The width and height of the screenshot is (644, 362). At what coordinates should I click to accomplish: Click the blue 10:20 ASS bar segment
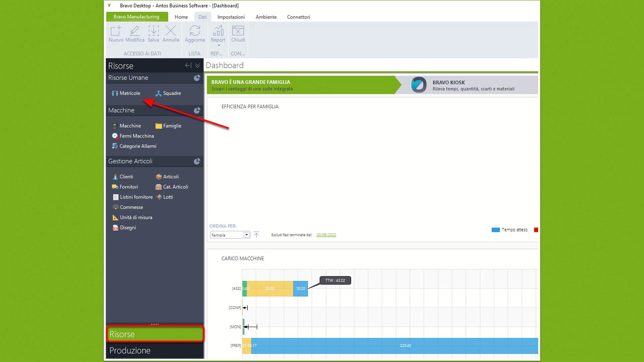click(x=301, y=289)
